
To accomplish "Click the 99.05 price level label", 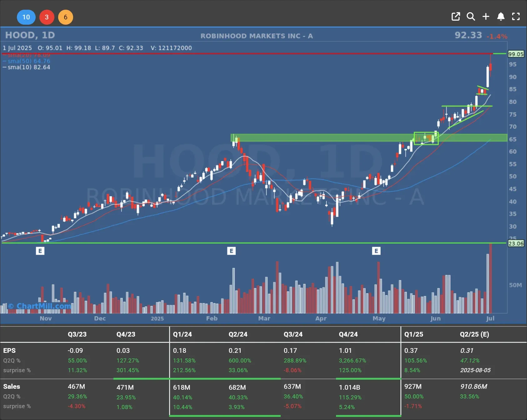I will tap(516, 54).
